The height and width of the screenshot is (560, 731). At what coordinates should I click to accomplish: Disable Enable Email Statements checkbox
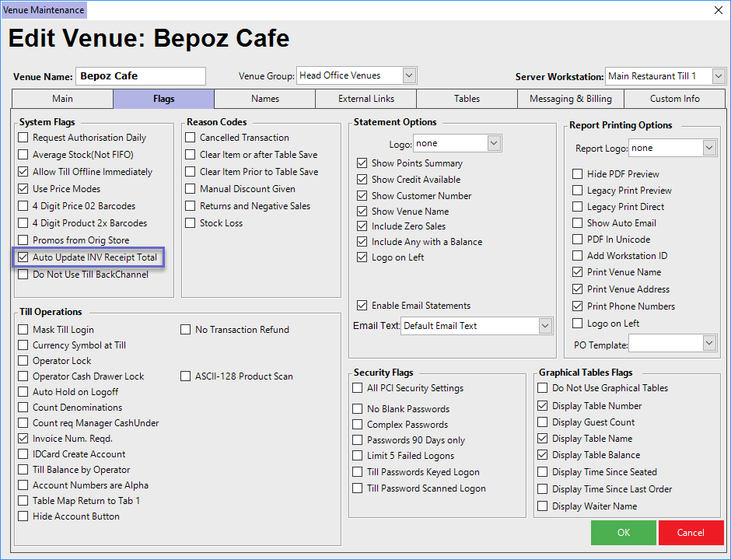click(362, 306)
